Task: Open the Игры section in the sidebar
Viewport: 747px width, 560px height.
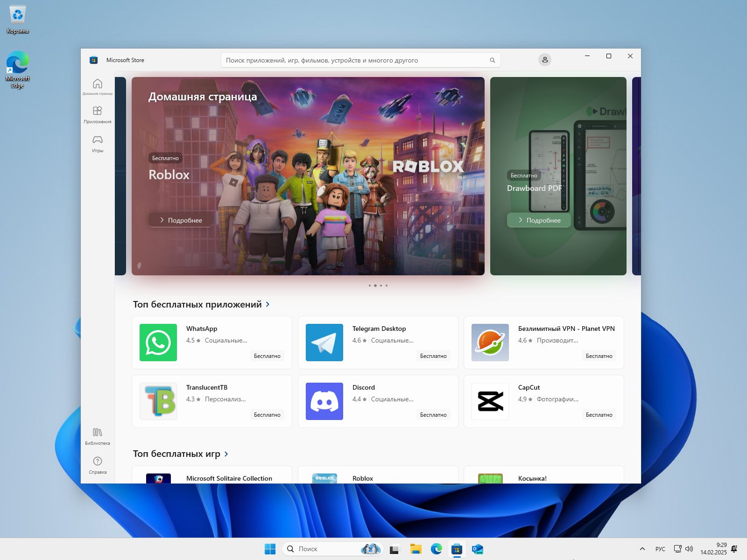Action: tap(97, 143)
